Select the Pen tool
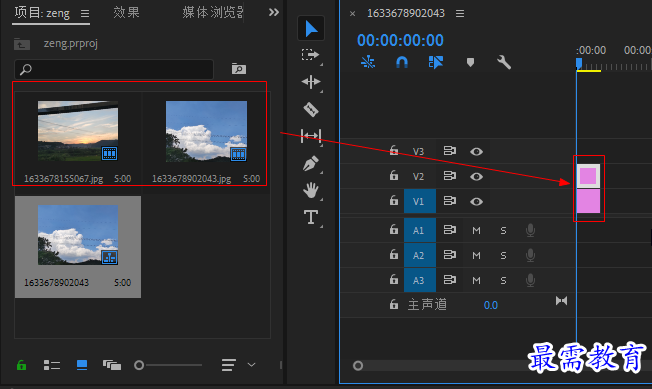The image size is (652, 389). tap(311, 163)
